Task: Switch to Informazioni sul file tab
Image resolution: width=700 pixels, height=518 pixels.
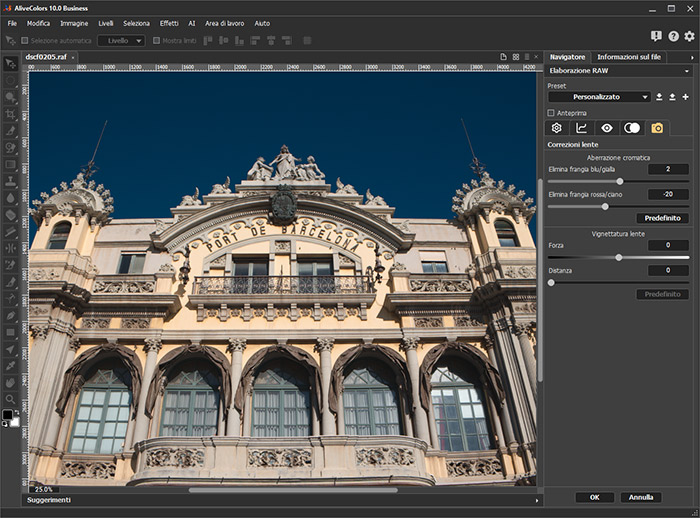Action: [629, 57]
